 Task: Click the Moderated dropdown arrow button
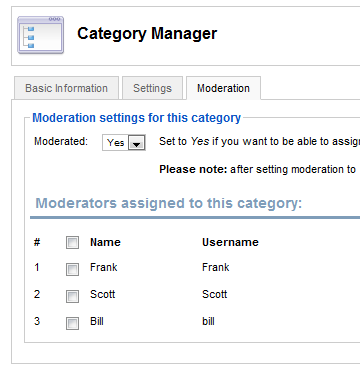point(137,143)
